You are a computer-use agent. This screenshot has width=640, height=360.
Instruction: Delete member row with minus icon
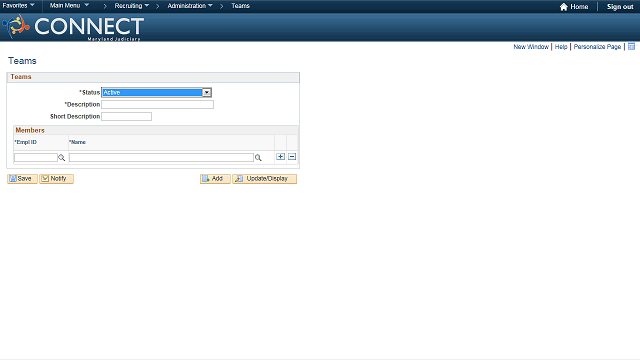[292, 157]
